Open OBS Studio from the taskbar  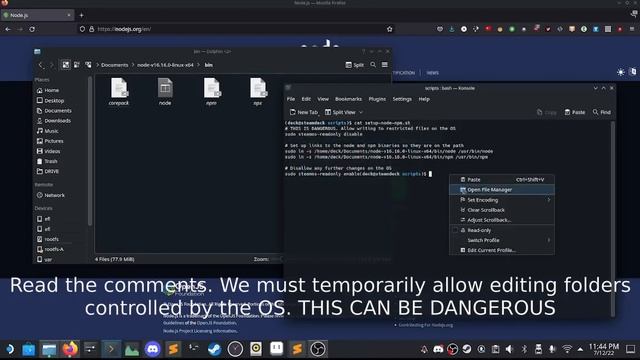tap(318, 349)
